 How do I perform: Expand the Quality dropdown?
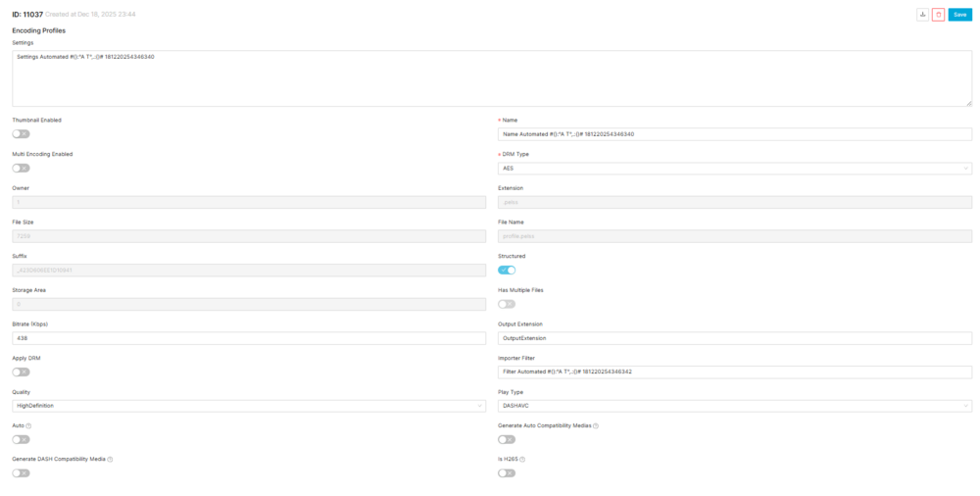tap(245, 406)
